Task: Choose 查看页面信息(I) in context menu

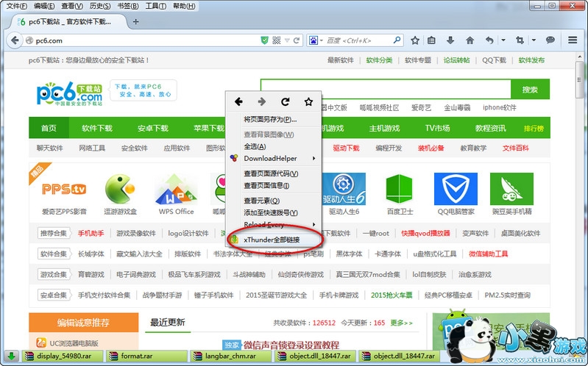Action: coord(274,185)
